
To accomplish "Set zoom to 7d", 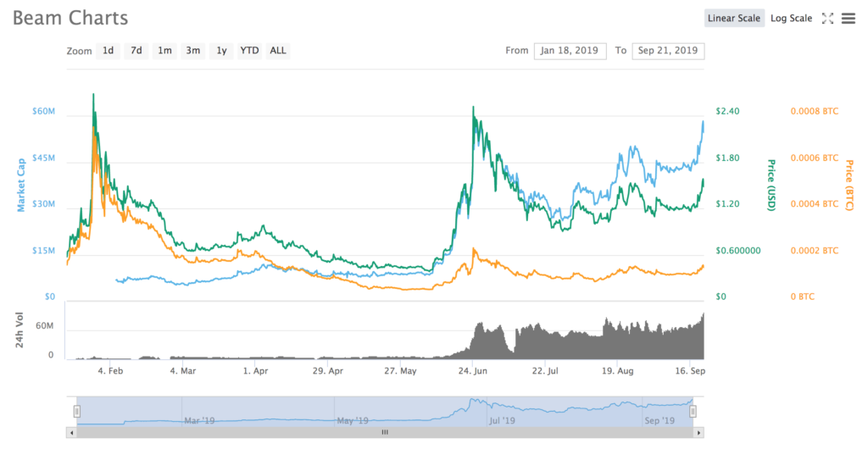I will coord(136,50).
